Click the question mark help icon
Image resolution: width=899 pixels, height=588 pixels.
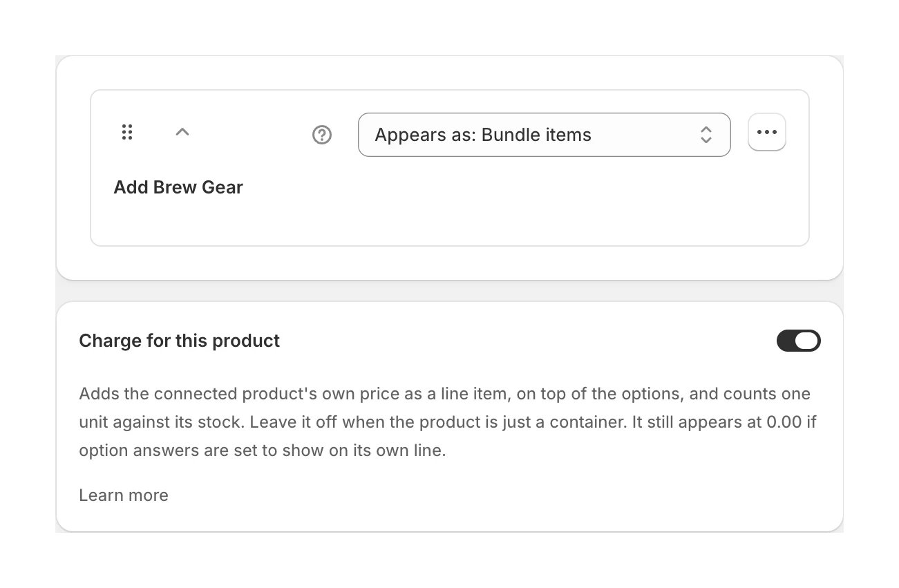point(322,135)
